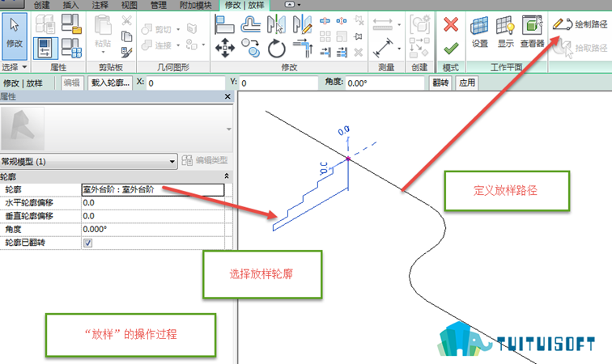Click the Pin element icon

coord(358,36)
